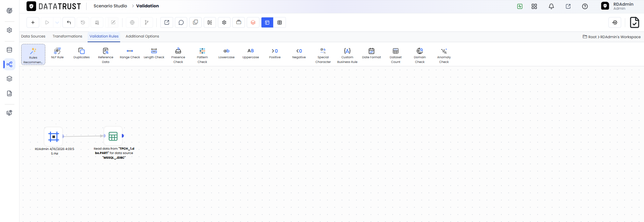644x222 pixels.
Task: Open the database icon in sidebar
Action: coord(9,50)
